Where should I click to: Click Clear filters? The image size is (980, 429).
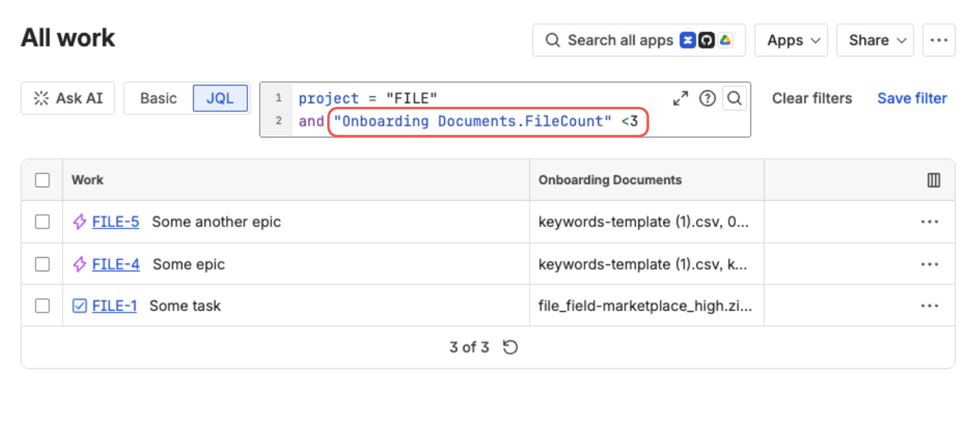(x=812, y=98)
